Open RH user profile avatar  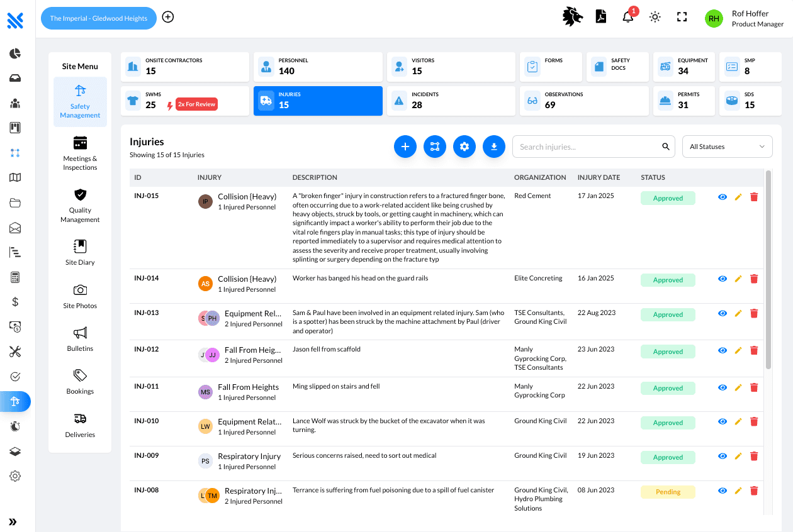[x=714, y=19]
